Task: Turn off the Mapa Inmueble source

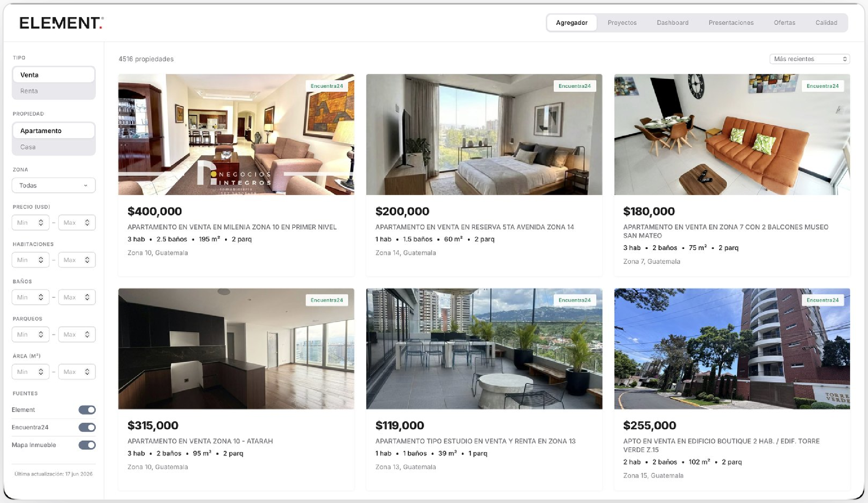Action: (87, 445)
